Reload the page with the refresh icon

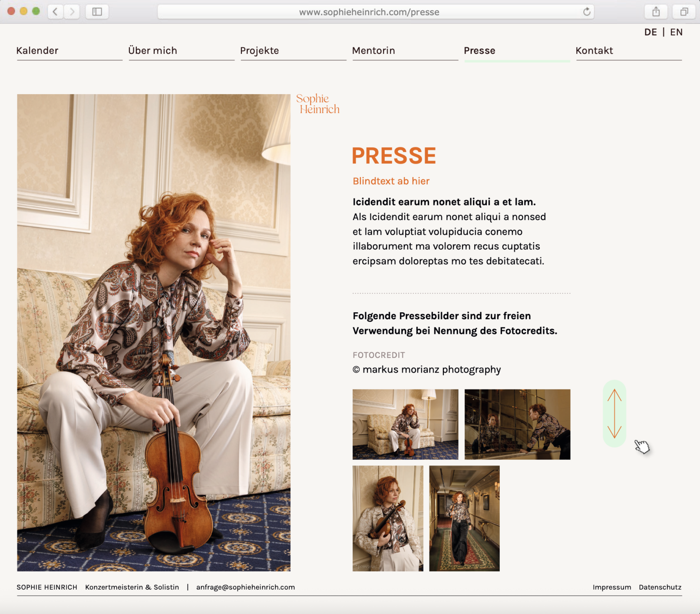tap(587, 12)
